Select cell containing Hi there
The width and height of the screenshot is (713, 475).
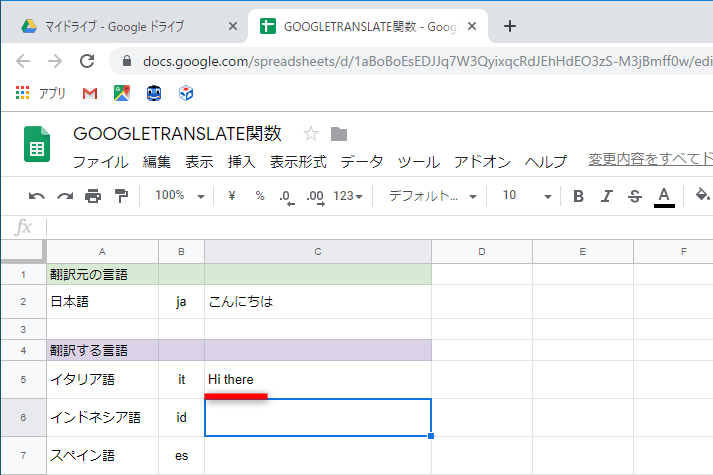(318, 380)
